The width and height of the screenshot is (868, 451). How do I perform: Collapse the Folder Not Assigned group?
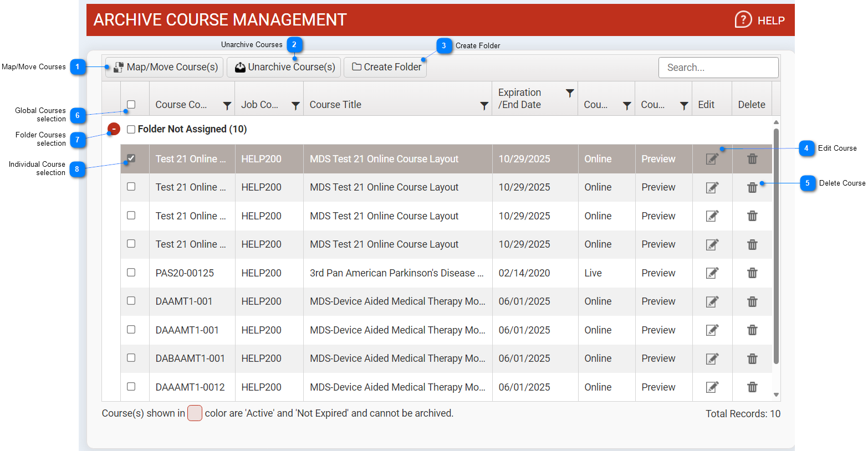point(114,129)
